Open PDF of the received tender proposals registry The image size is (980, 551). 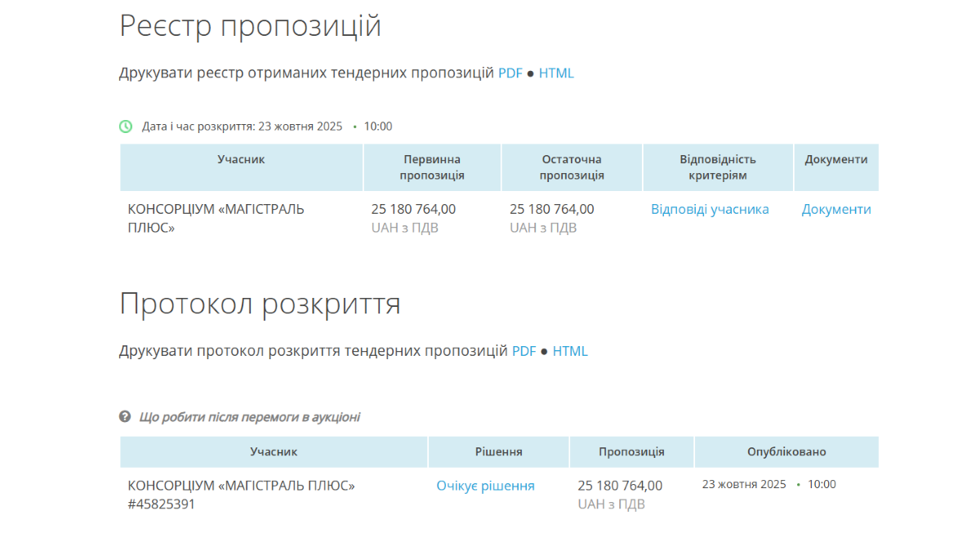pyautogui.click(x=510, y=73)
